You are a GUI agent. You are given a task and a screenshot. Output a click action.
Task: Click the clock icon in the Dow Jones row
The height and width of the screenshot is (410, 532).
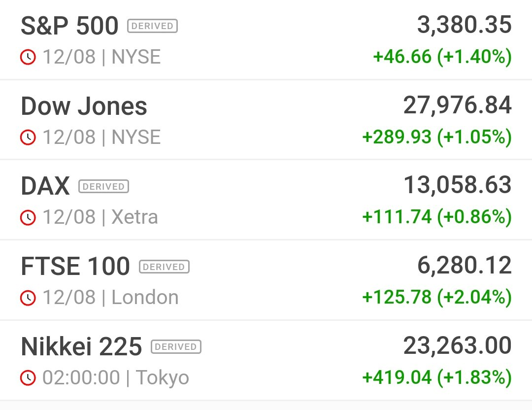click(x=28, y=137)
